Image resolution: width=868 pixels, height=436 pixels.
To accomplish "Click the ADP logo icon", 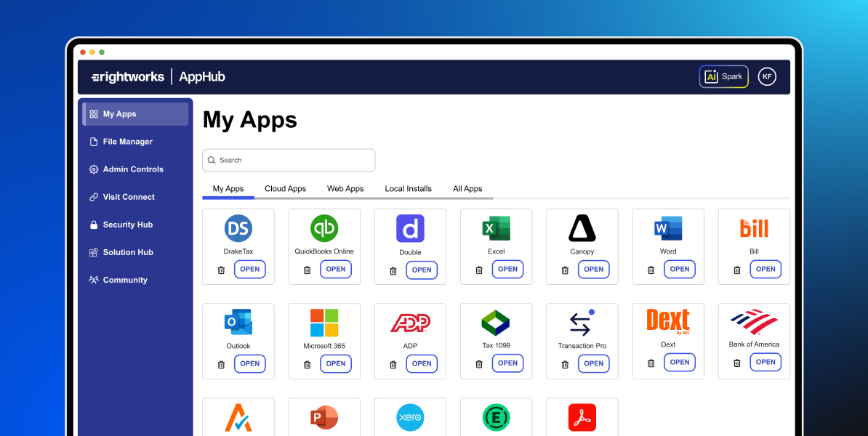I will [x=410, y=323].
